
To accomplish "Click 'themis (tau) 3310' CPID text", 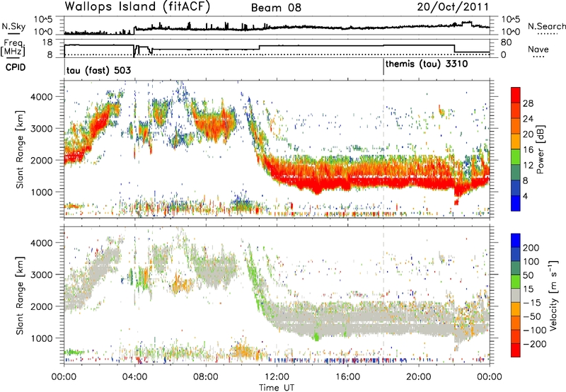I will (427, 64).
